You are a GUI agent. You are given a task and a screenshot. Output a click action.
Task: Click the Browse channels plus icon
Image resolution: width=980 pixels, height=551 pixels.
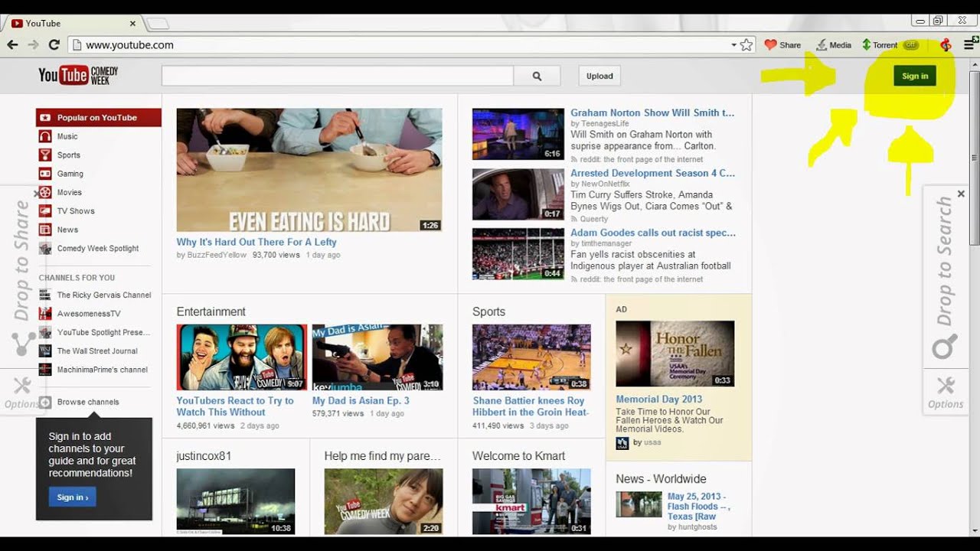(x=45, y=402)
